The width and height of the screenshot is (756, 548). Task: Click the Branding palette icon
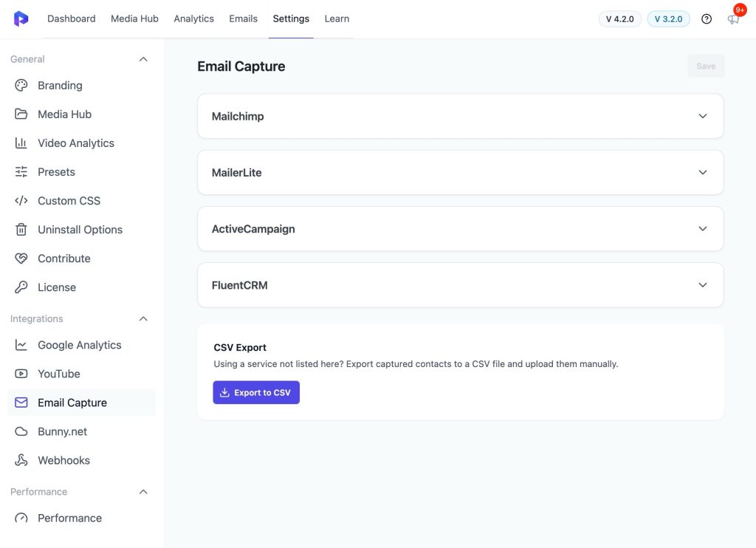click(21, 86)
